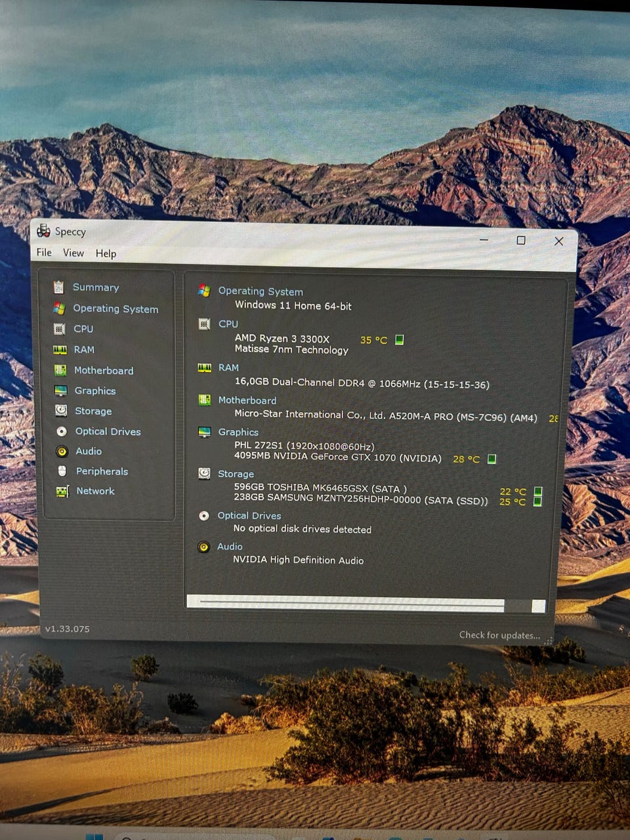Click the Micro-Star A520M-A PRO motherboard line
The image size is (630, 840).
[x=386, y=415]
